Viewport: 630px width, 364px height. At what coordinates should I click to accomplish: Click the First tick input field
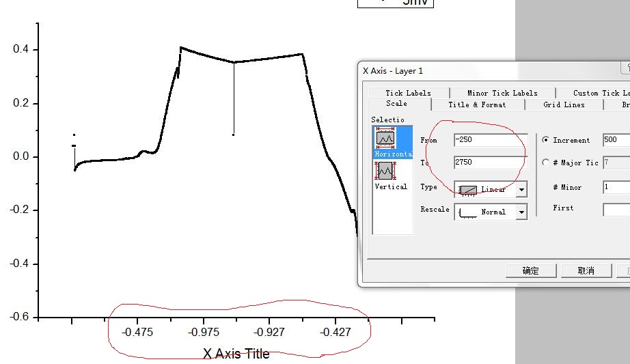(616, 210)
